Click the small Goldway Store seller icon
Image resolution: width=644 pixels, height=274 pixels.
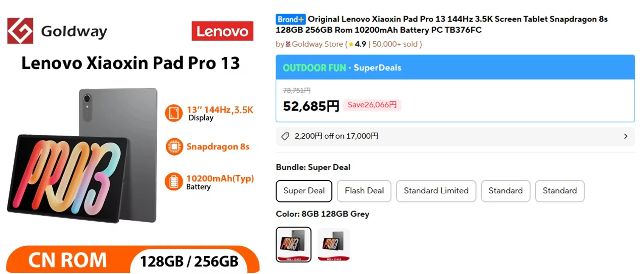tap(288, 44)
